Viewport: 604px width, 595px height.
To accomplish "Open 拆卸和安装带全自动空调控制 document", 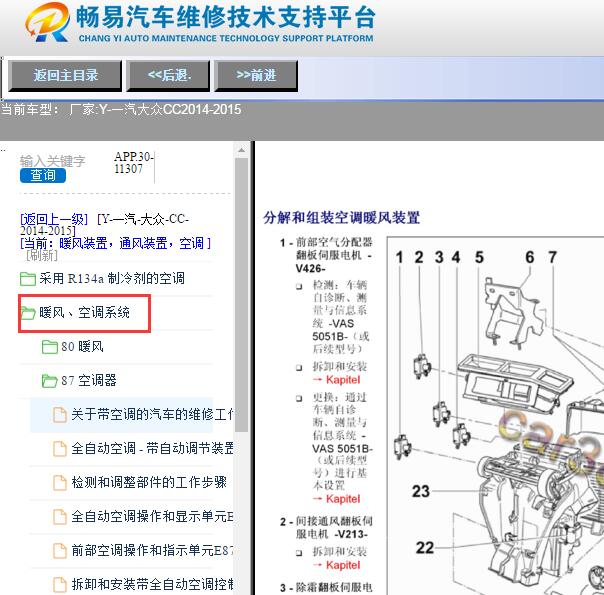I will click(x=152, y=584).
